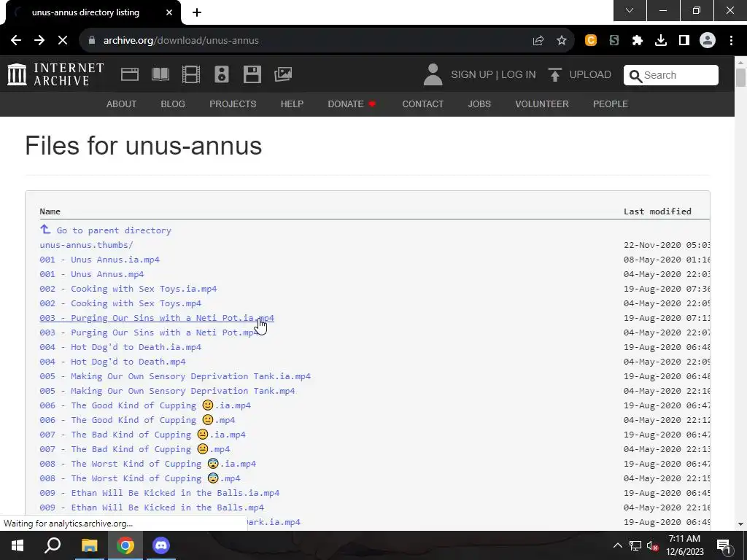The width and height of the screenshot is (747, 560).
Task: Click the orange C extension icon
Action: click(x=591, y=41)
